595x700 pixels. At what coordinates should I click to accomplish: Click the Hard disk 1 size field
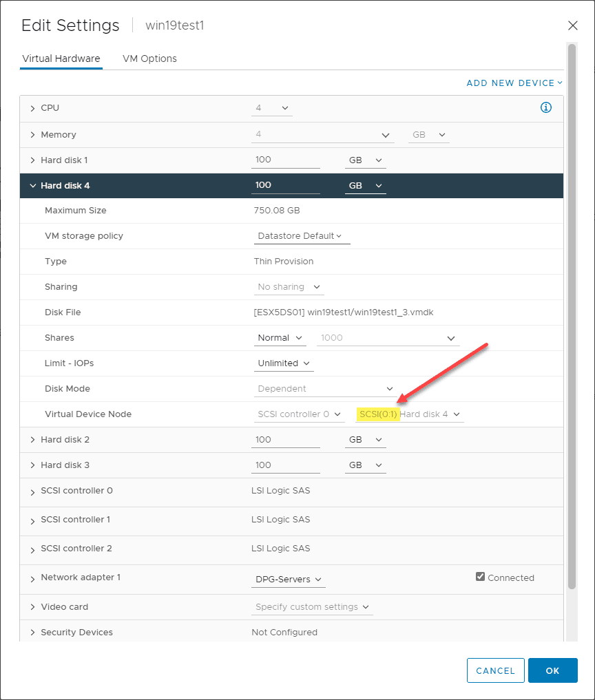pyautogui.click(x=285, y=160)
